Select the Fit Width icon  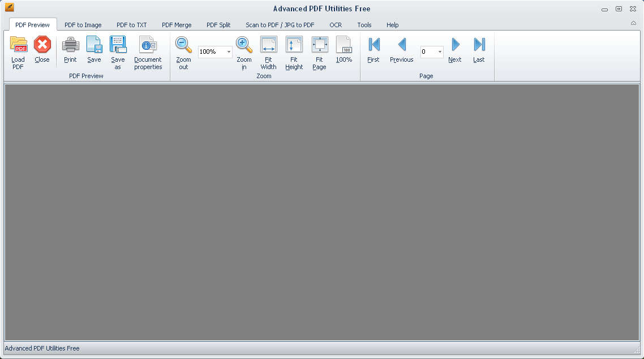pos(268,45)
